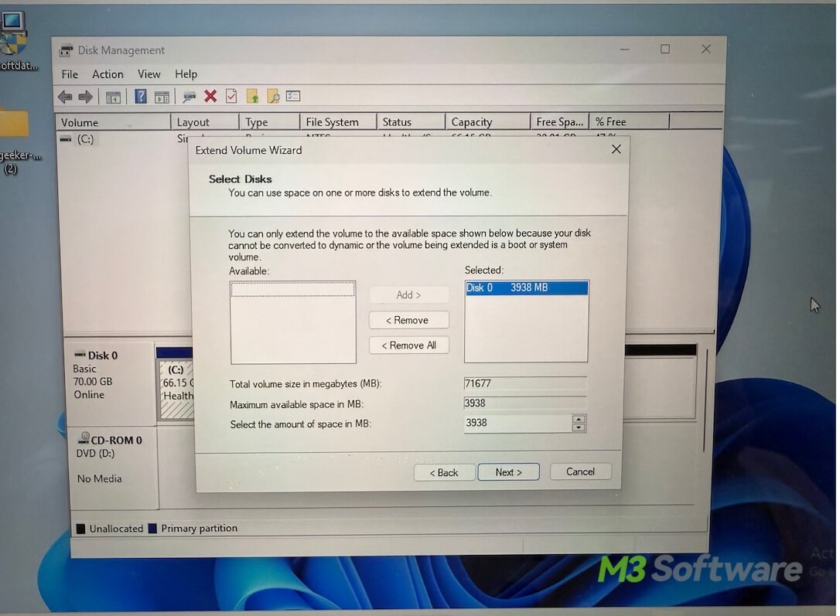Open the View menu
The width and height of the screenshot is (840, 616).
point(149,74)
